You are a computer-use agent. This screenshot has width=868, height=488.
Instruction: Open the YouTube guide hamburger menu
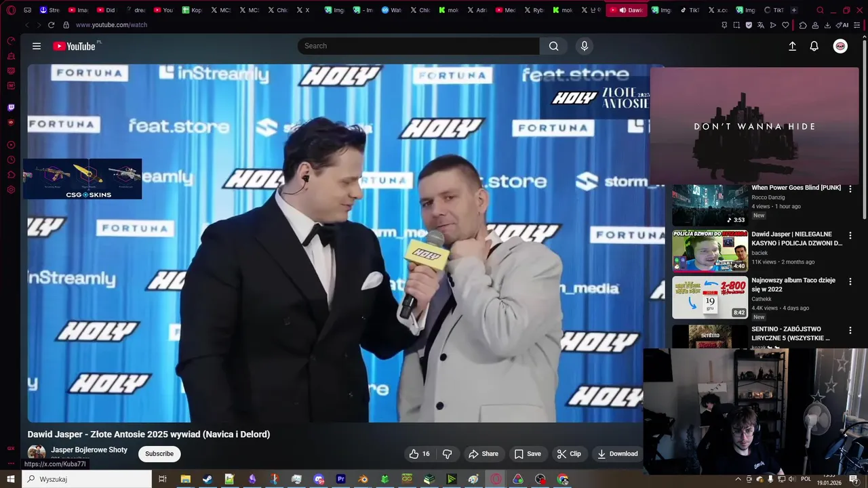(x=37, y=46)
